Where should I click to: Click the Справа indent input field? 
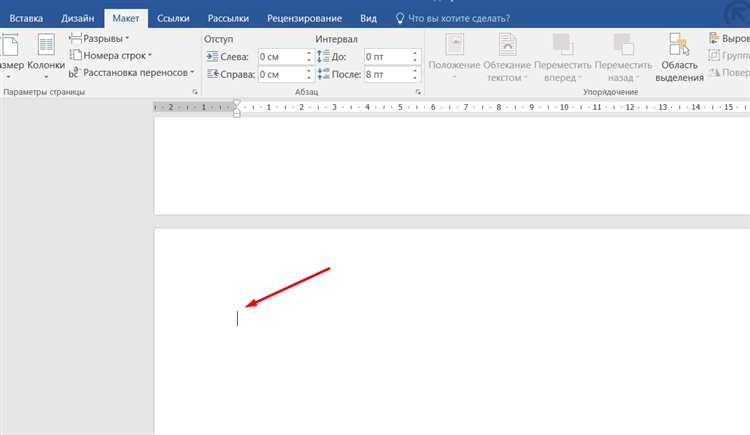pos(281,75)
